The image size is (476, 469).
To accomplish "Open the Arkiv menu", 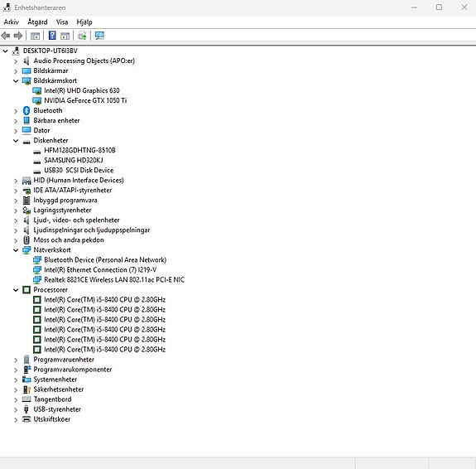I will click(x=12, y=22).
